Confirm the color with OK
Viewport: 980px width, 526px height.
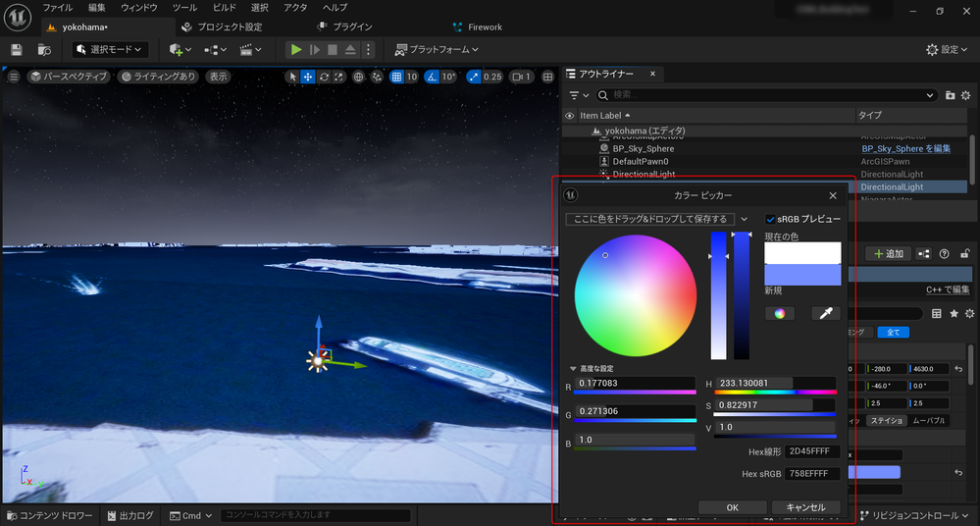pyautogui.click(x=733, y=507)
